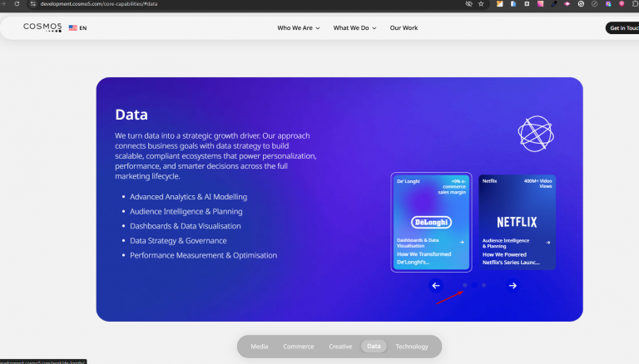
Task: Switch to the Commerce tab
Action: click(x=299, y=347)
